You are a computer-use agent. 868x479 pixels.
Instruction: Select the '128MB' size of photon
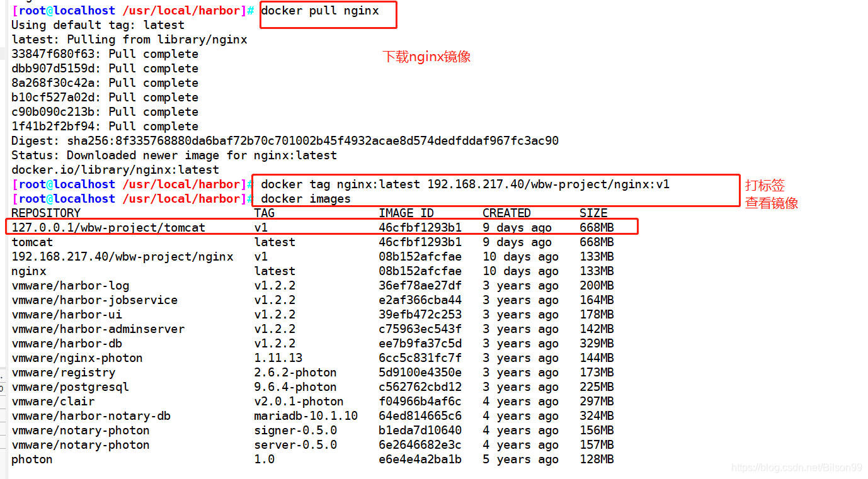(x=597, y=459)
